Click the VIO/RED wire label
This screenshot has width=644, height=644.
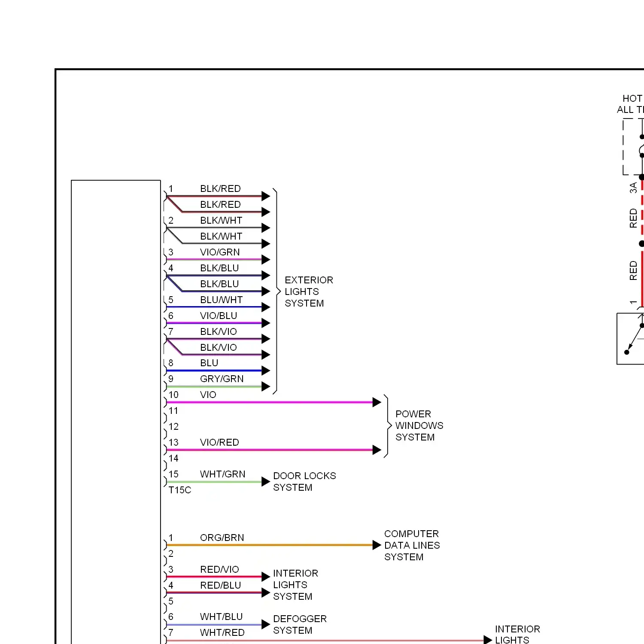click(x=219, y=442)
